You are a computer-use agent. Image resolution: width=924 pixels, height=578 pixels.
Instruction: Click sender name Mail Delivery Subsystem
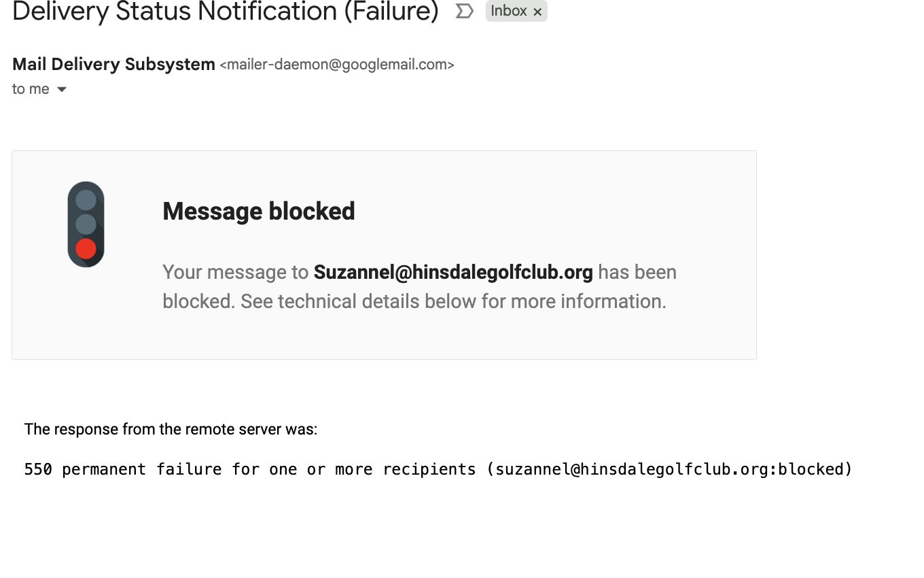[113, 65]
